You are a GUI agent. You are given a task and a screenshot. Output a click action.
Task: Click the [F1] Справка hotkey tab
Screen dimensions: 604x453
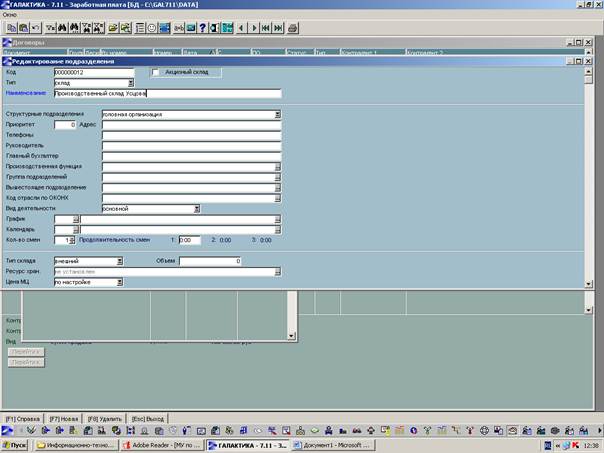pos(22,418)
